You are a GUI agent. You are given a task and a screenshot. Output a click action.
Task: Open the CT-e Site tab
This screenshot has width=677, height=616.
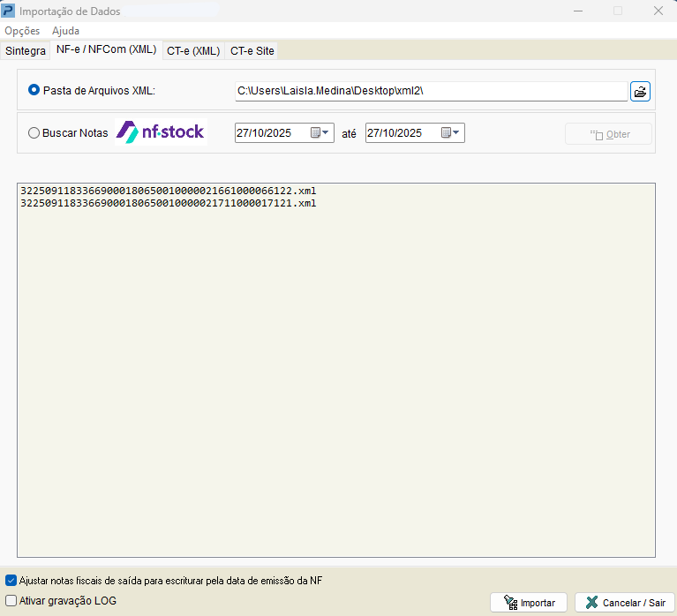252,51
